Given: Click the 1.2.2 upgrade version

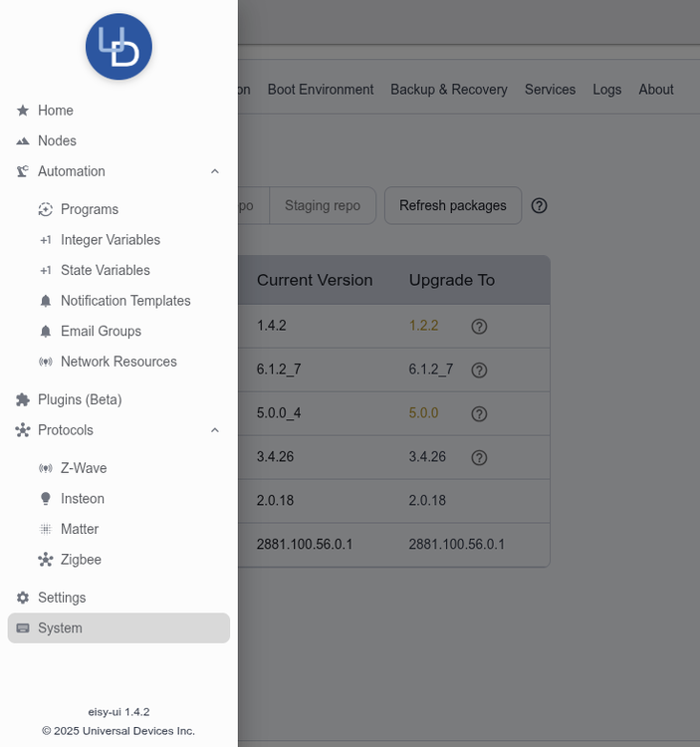Looking at the screenshot, I should (424, 326).
